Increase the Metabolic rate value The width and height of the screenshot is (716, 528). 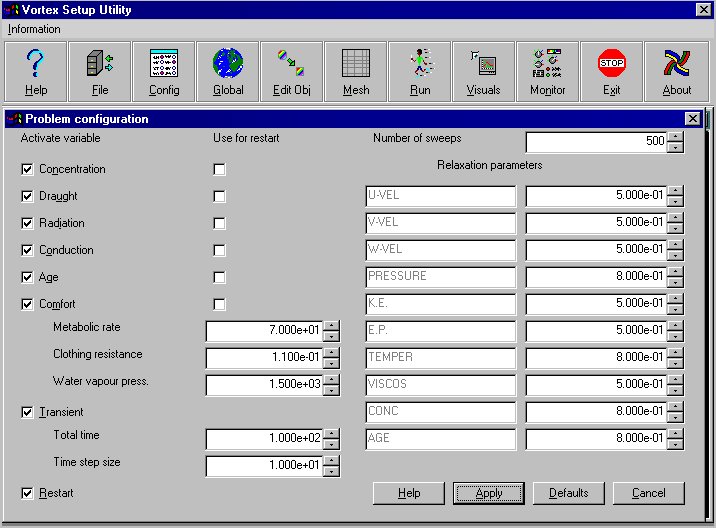pos(331,326)
